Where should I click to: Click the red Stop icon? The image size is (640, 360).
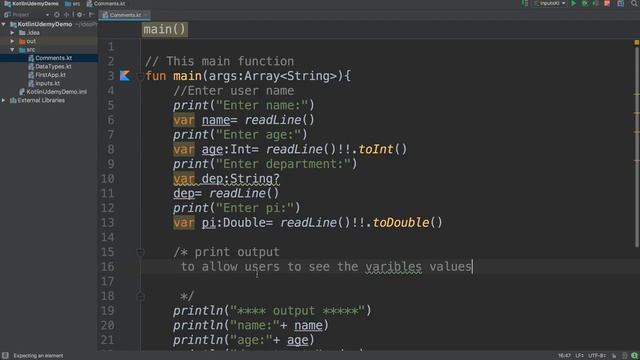(x=607, y=3)
